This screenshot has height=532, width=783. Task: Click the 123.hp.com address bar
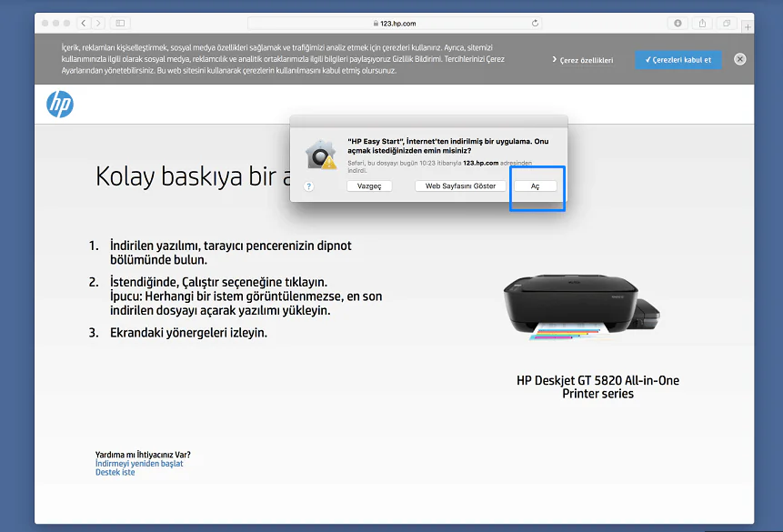pos(395,23)
